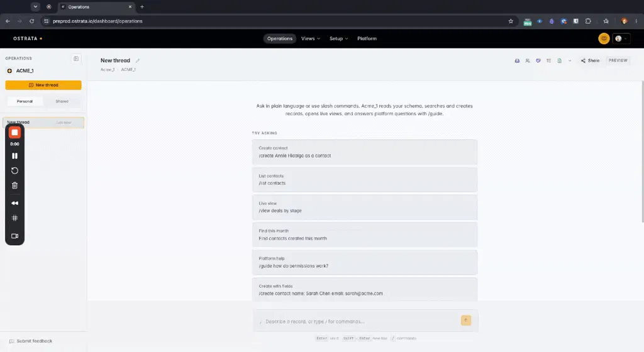
Task: Stop the recording with the red square button
Action: click(15, 133)
